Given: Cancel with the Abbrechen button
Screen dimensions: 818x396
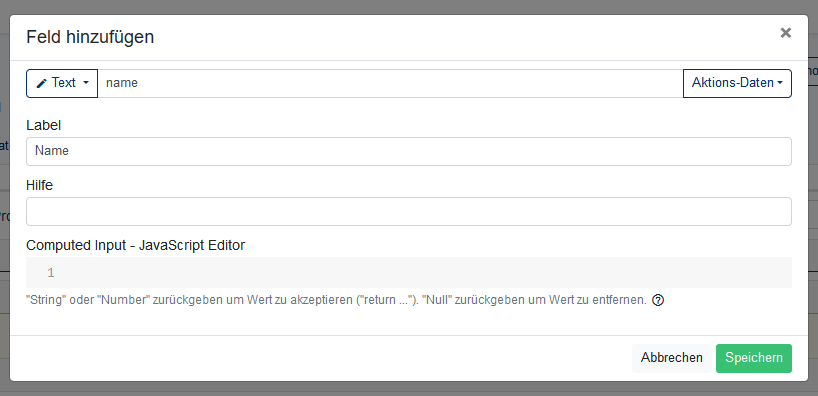Looking at the screenshot, I should coord(671,358).
